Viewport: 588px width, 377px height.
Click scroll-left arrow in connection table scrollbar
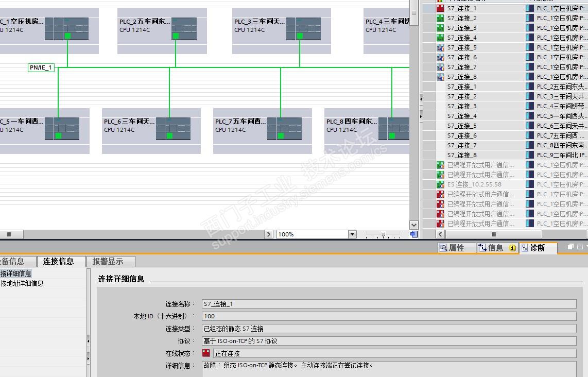440,234
